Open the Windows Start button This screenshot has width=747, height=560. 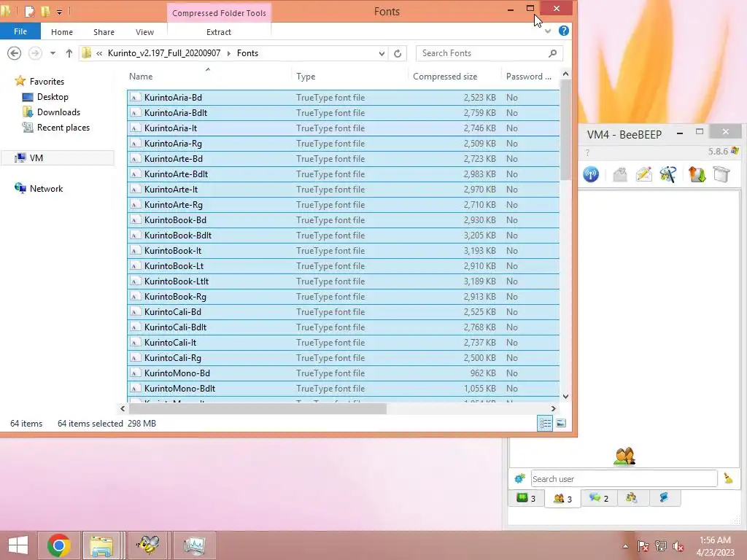[18, 545]
